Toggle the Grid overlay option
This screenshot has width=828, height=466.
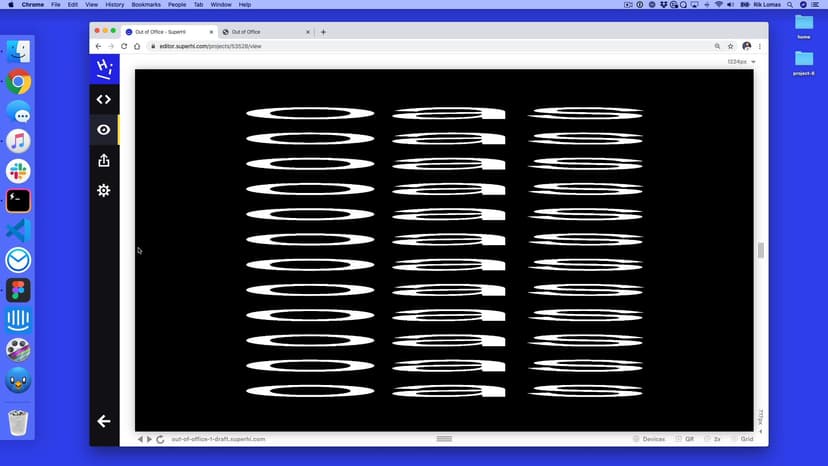click(x=741, y=439)
